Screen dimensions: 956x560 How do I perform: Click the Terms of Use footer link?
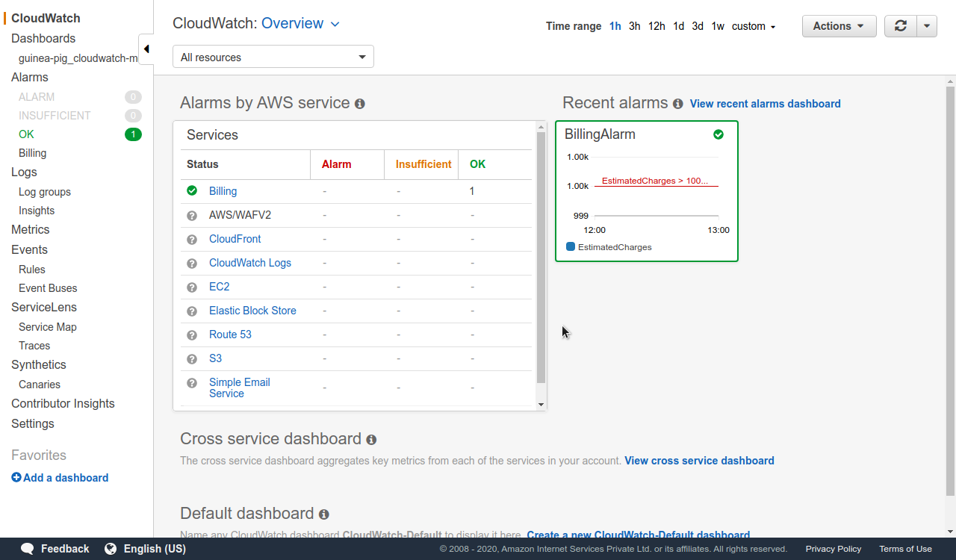pos(905,549)
